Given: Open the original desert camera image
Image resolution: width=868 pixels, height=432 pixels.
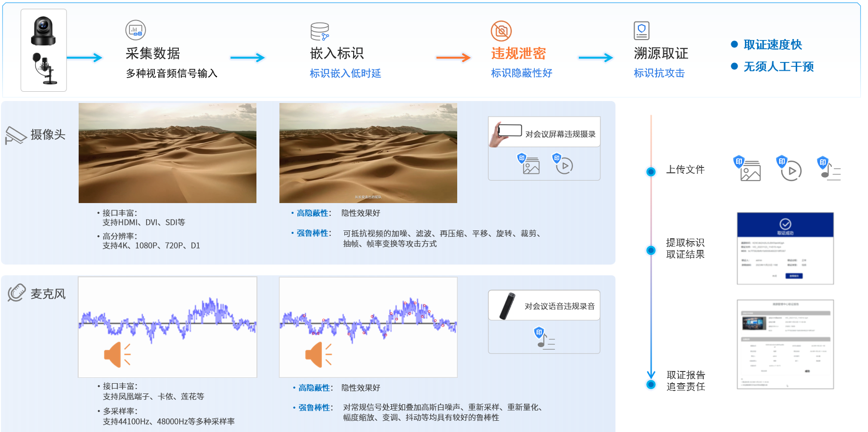Looking at the screenshot, I should (168, 153).
